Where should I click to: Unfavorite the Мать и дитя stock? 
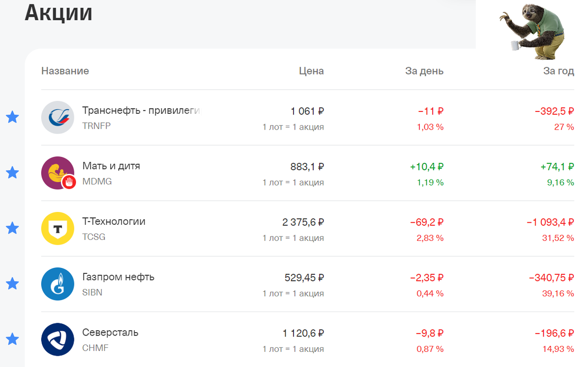12,173
